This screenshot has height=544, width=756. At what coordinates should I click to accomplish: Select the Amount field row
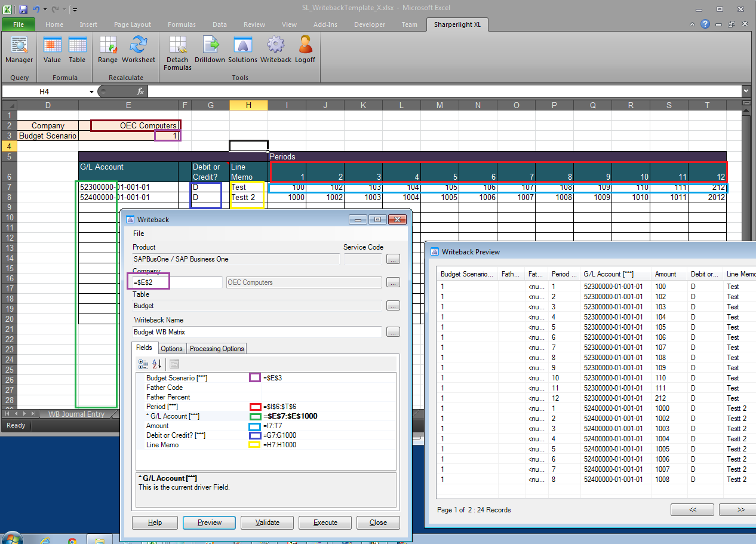266,426
